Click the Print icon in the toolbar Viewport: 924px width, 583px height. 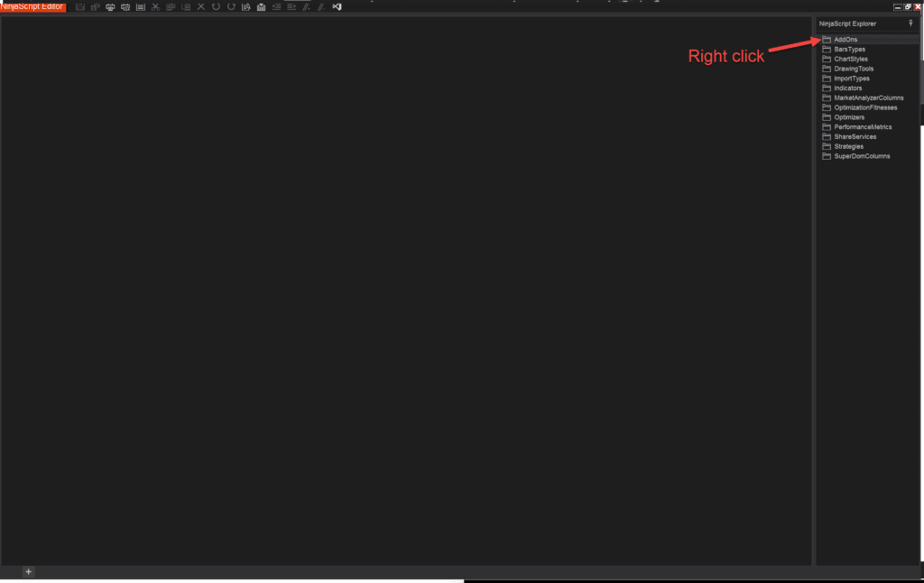click(110, 7)
